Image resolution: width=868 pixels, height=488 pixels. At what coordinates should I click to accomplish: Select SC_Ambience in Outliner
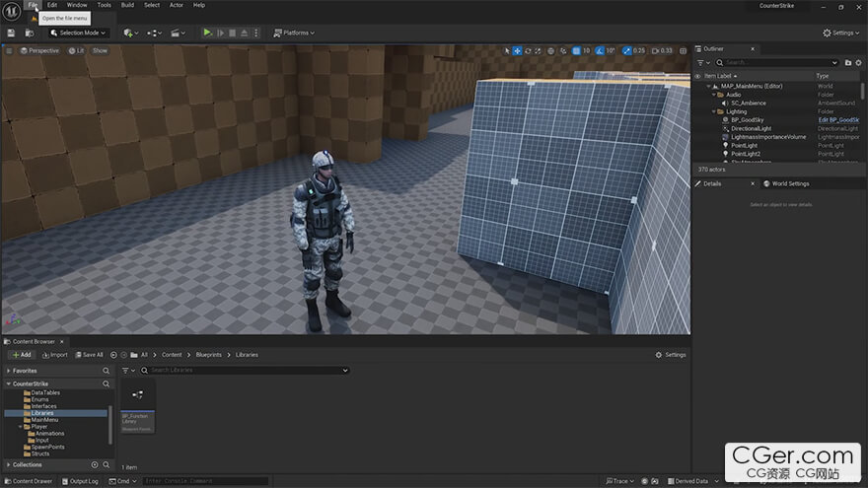pos(749,103)
